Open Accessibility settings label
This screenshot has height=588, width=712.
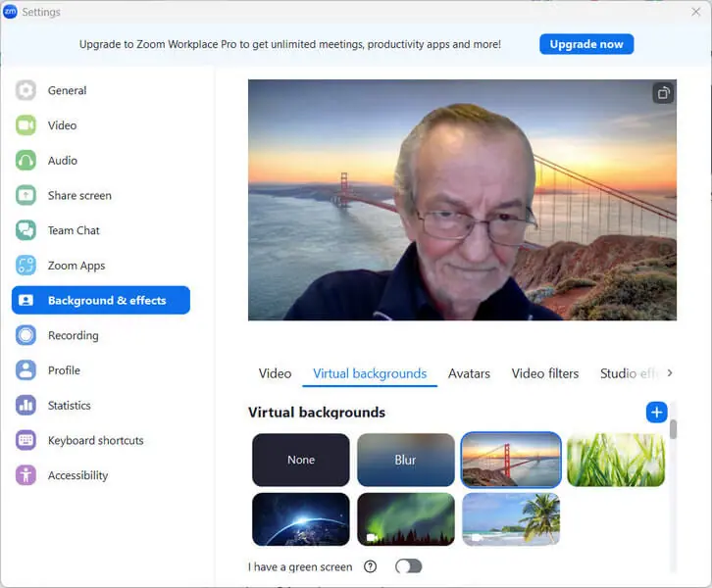pos(78,475)
